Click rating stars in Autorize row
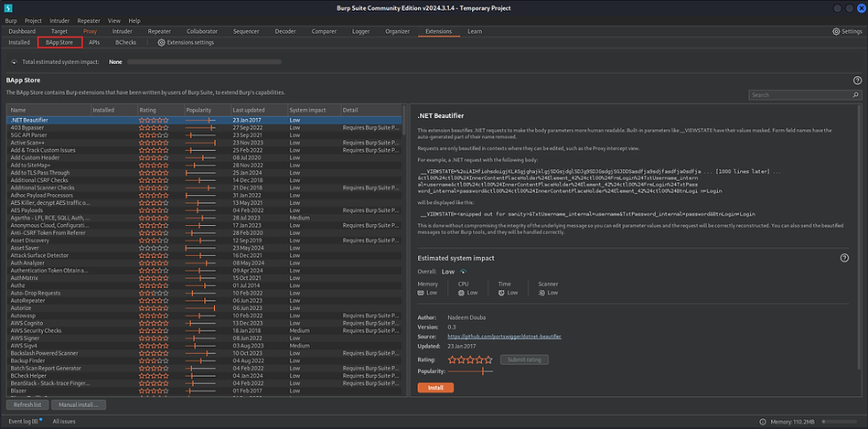The height and width of the screenshot is (429, 868). [x=154, y=307]
